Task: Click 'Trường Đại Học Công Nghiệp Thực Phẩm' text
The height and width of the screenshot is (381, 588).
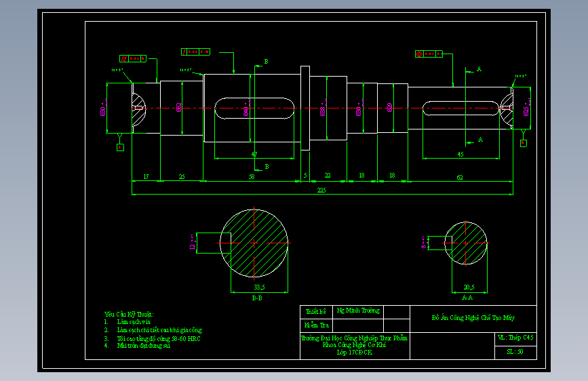Action: pos(355,338)
